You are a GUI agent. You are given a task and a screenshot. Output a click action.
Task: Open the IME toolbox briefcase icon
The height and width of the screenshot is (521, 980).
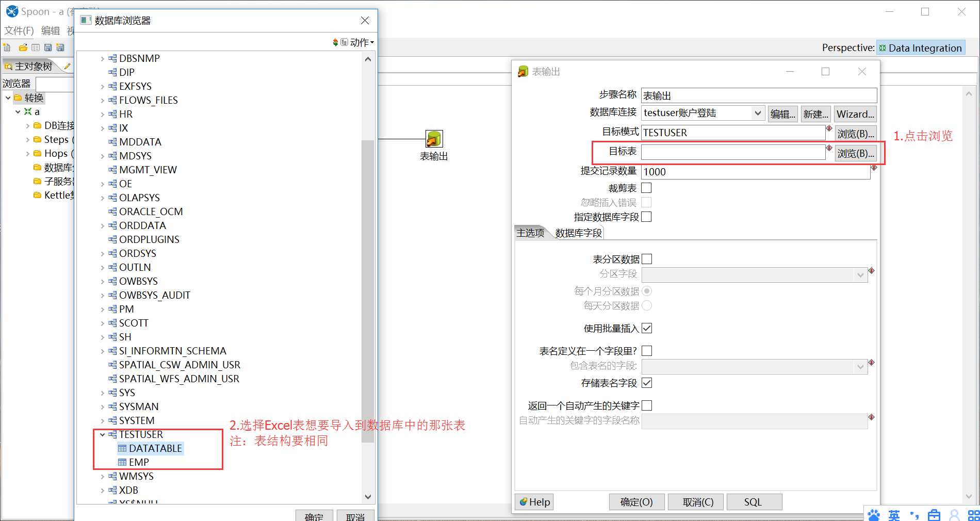pos(934,515)
